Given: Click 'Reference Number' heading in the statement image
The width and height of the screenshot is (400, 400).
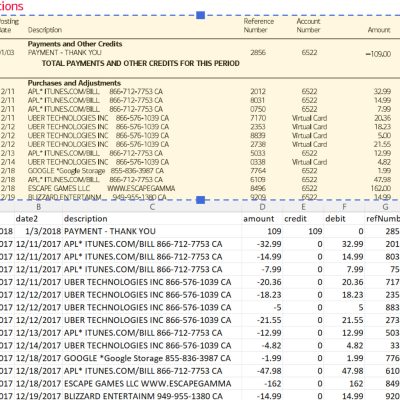Looking at the screenshot, I should [x=258, y=26].
